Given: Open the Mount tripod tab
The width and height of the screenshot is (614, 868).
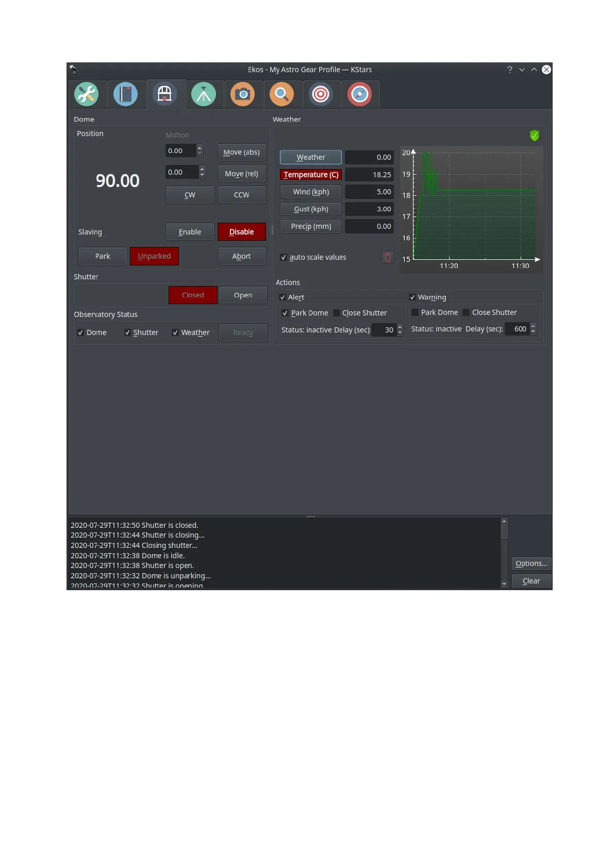Looking at the screenshot, I should point(204,94).
